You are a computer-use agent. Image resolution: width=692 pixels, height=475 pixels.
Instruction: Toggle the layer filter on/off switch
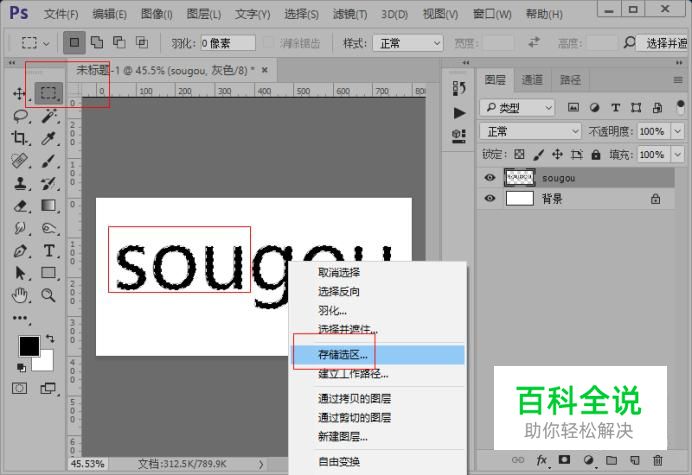680,106
